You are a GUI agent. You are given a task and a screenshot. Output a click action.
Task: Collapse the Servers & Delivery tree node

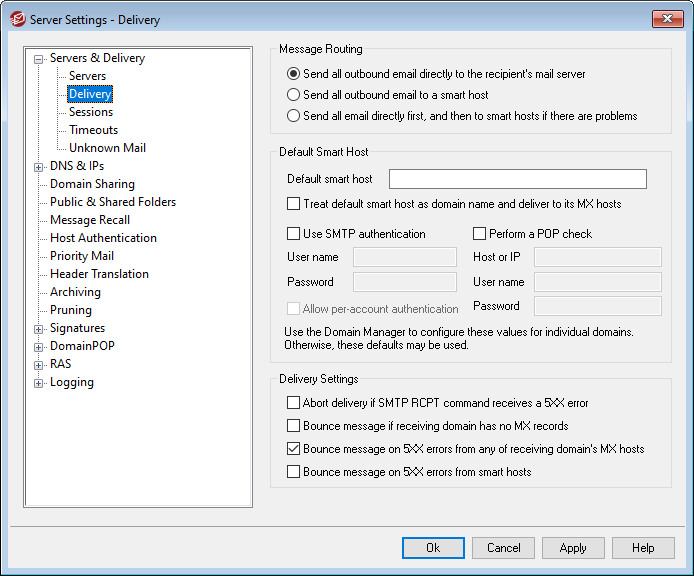pos(39,59)
